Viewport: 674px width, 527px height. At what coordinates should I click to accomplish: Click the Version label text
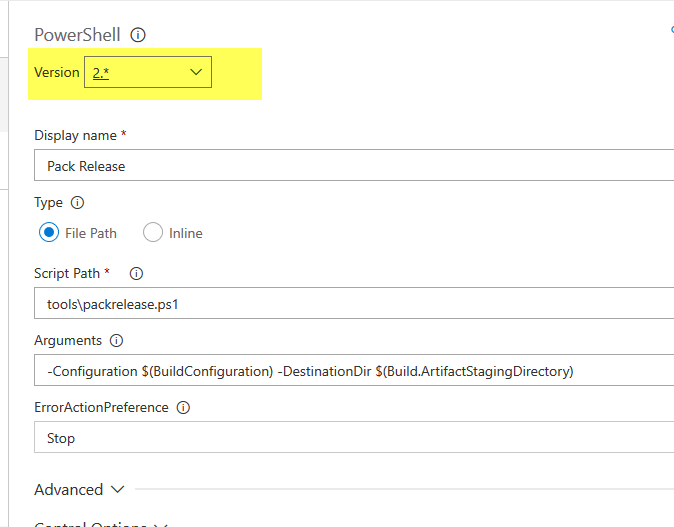(x=56, y=72)
